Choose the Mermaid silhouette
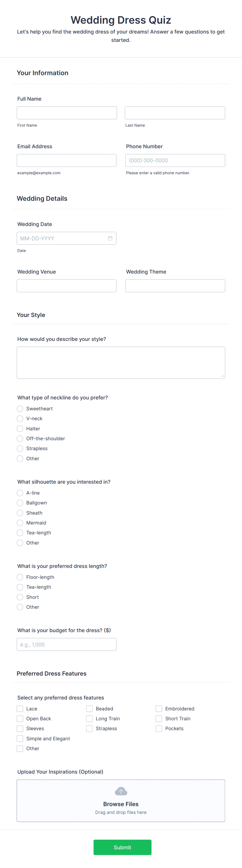This screenshot has width=242, height=868. 20,523
